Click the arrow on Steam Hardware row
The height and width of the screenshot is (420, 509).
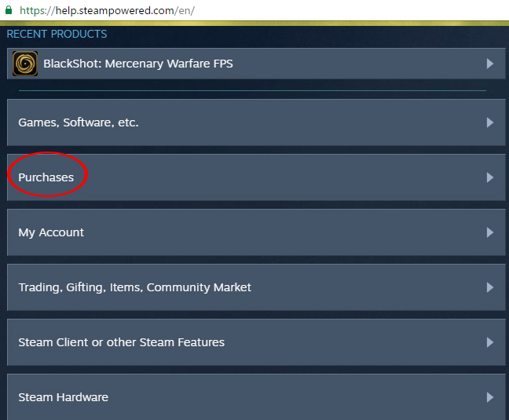pyautogui.click(x=489, y=397)
